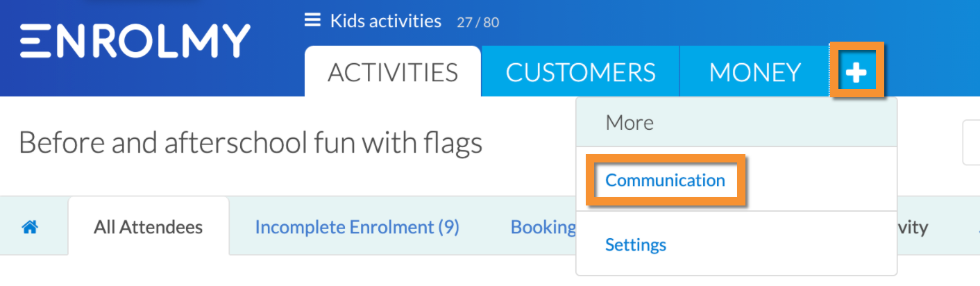Open the partially hidden Booking tab
The image size is (980, 286).
pos(543,226)
